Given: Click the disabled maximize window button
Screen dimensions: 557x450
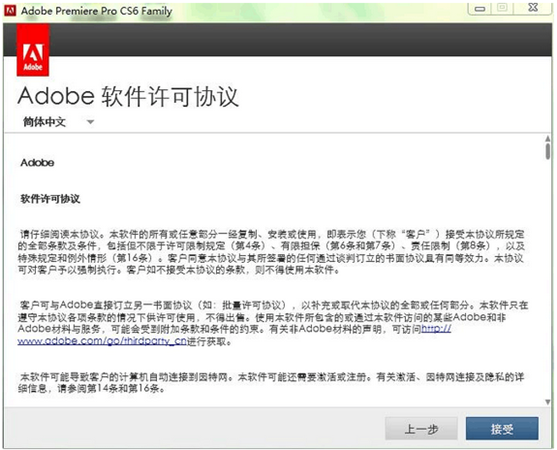Looking at the screenshot, I should click(x=502, y=8).
